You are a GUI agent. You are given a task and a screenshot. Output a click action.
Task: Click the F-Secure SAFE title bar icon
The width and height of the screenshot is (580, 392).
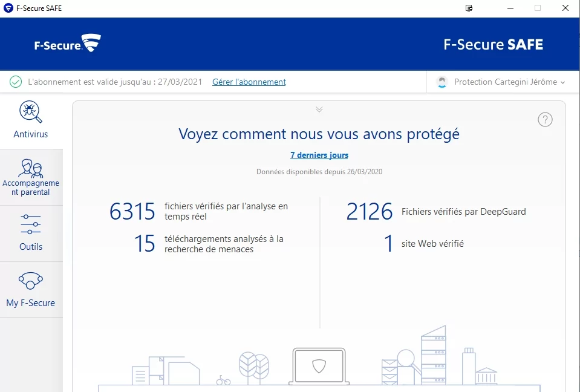click(x=8, y=8)
